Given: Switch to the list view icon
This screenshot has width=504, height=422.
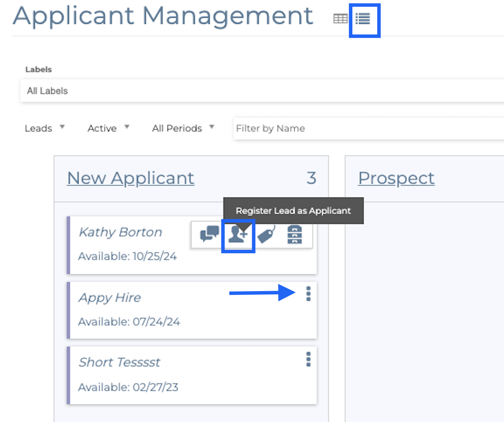Looking at the screenshot, I should 363,19.
